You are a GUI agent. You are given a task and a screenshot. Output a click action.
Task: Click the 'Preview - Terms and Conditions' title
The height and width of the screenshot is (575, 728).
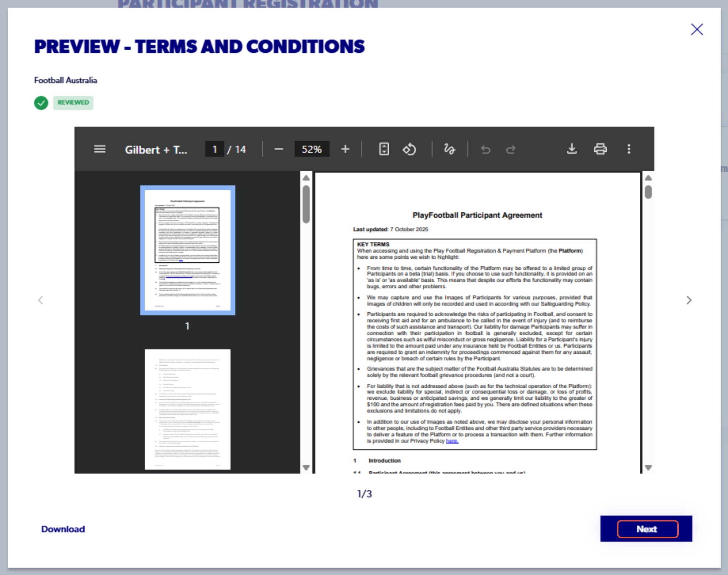point(199,47)
